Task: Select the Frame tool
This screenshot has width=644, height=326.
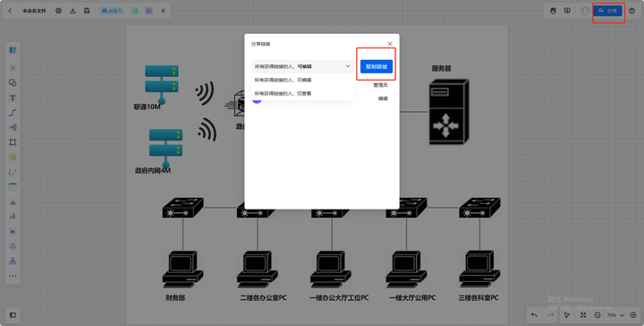Action: (13, 142)
